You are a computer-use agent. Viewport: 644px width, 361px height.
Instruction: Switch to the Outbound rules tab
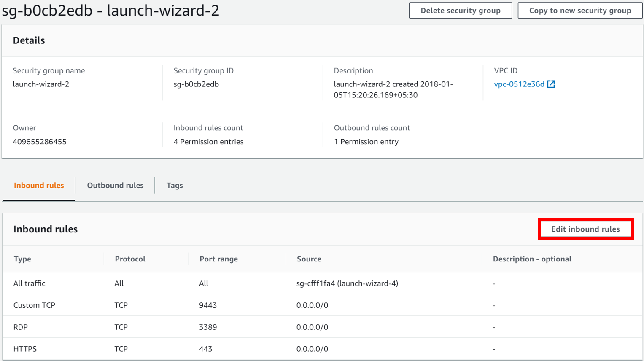(115, 185)
